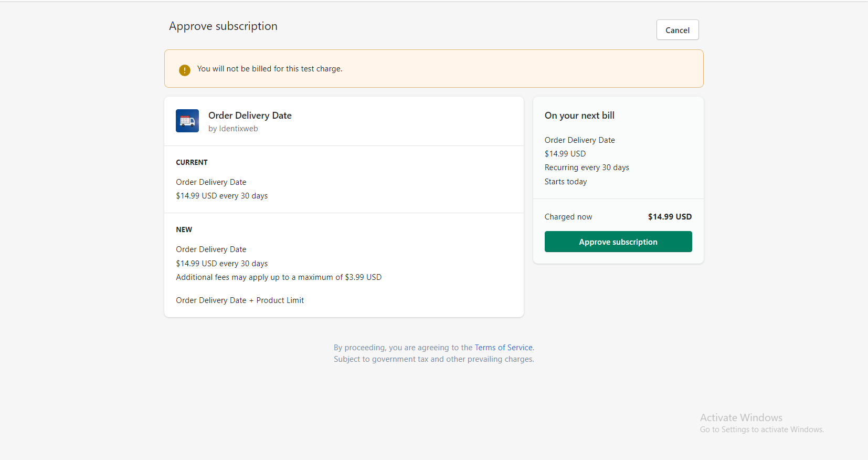Click the green Approve subscription button
This screenshot has width=868, height=460.
618,242
